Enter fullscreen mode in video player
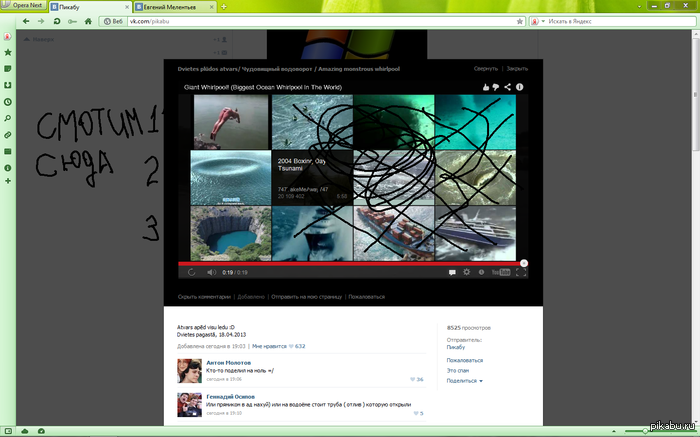This screenshot has height=437, width=700. (521, 272)
